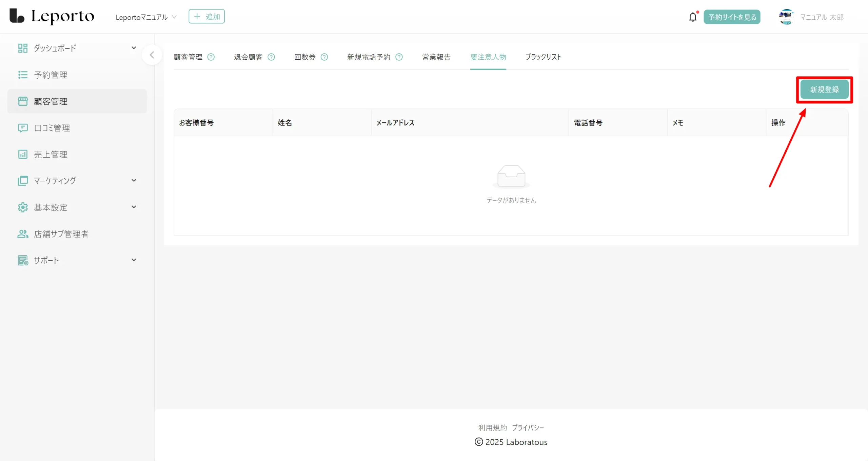
Task: Go to 売上管理 in sidebar
Action: click(x=77, y=155)
